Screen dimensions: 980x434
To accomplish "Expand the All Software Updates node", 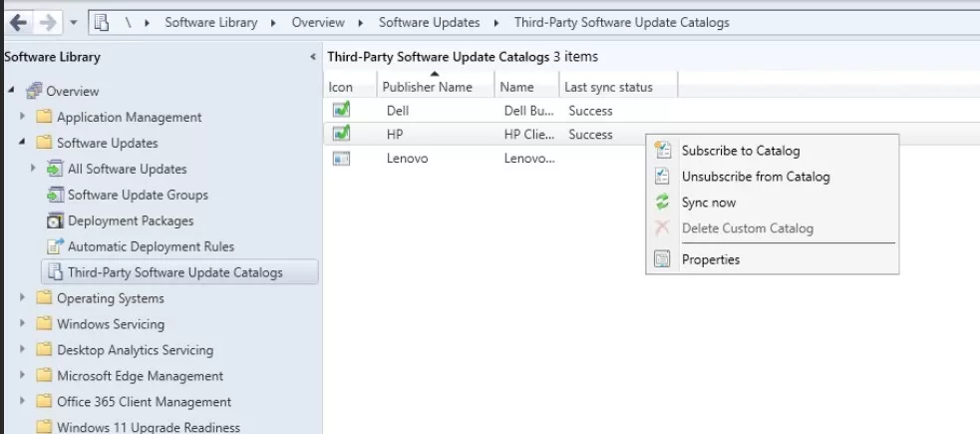I will tap(34, 169).
